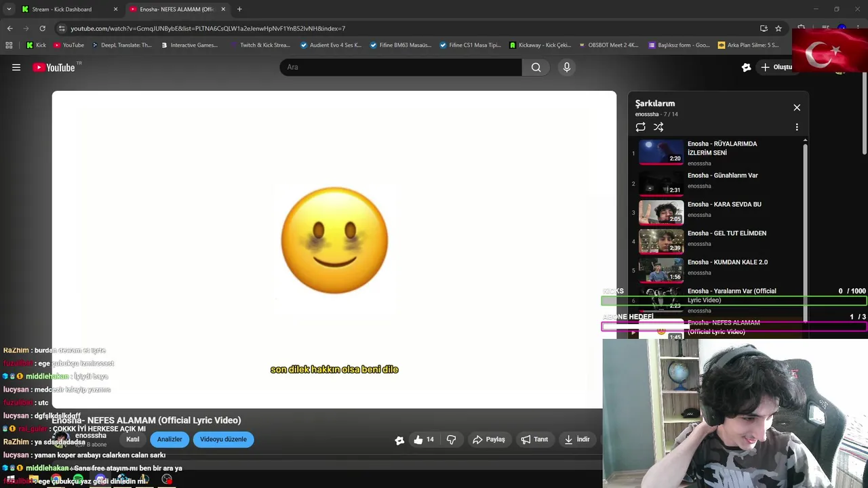The width and height of the screenshot is (868, 488).
Task: Open the Oluştur create menu
Action: coord(776,67)
